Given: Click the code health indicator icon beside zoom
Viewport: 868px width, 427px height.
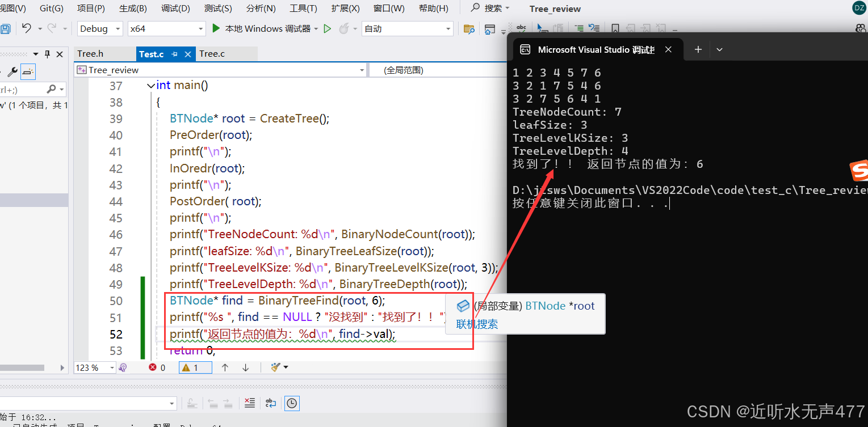Looking at the screenshot, I should point(123,367).
